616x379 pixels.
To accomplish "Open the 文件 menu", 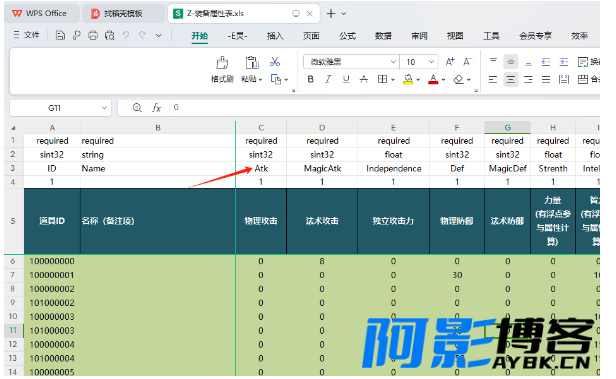I will point(27,35).
